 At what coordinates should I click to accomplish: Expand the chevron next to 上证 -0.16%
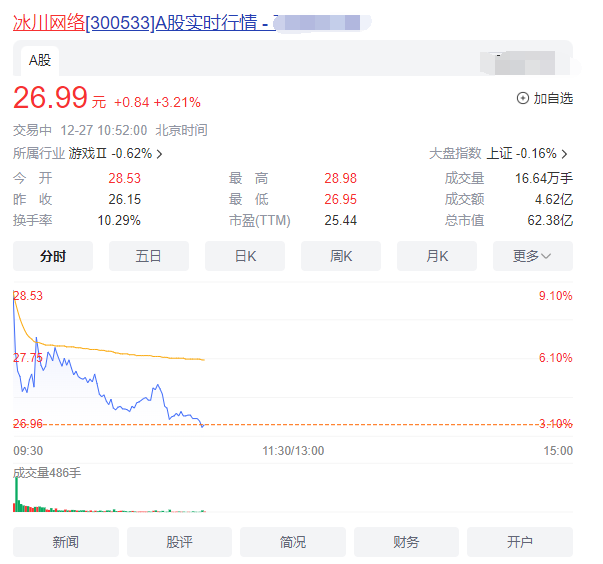coord(564,154)
